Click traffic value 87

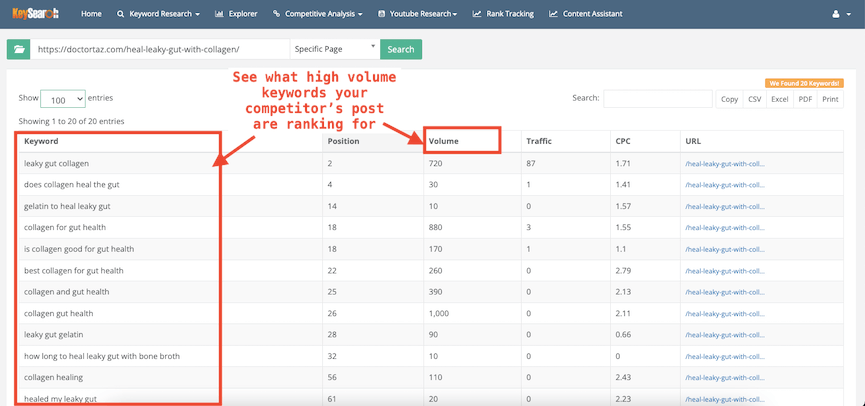click(x=531, y=163)
